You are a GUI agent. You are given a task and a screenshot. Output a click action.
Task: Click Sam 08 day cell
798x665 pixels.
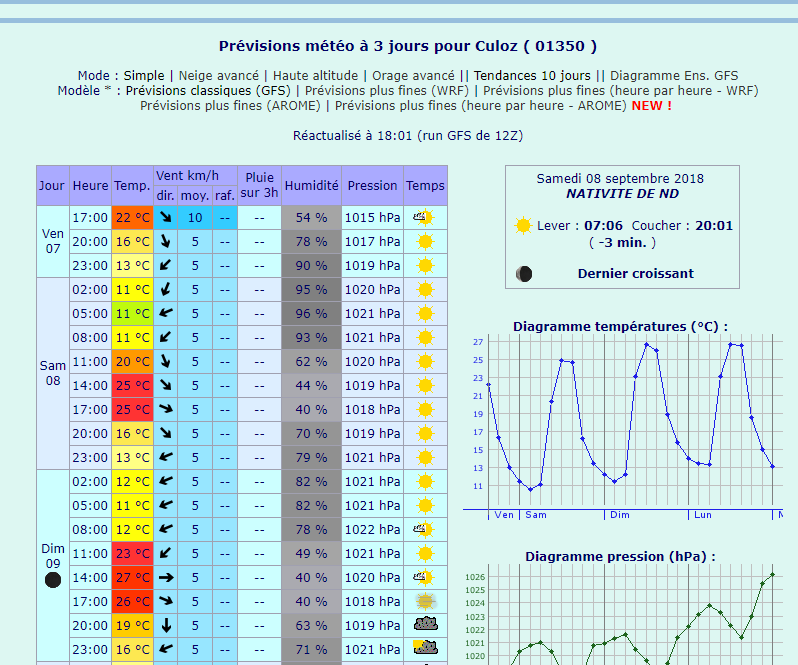[x=53, y=373]
